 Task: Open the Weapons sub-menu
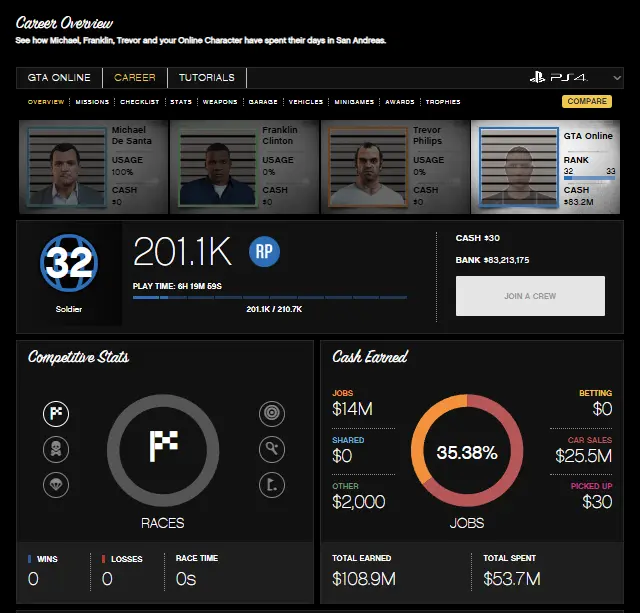click(220, 102)
